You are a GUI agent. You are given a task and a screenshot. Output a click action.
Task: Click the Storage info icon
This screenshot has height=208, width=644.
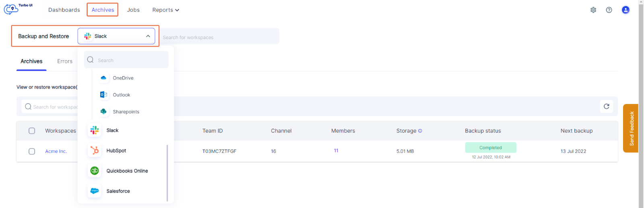pos(420,131)
